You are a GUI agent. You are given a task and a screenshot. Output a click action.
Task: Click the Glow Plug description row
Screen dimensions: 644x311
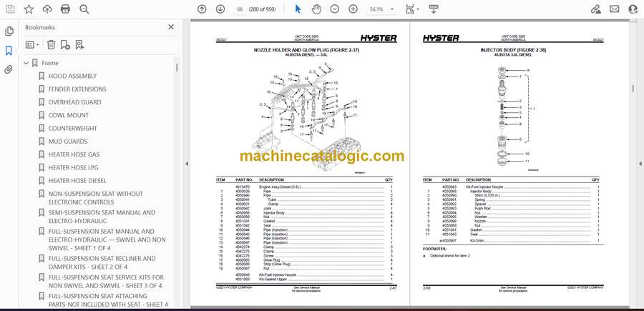tap(304, 260)
